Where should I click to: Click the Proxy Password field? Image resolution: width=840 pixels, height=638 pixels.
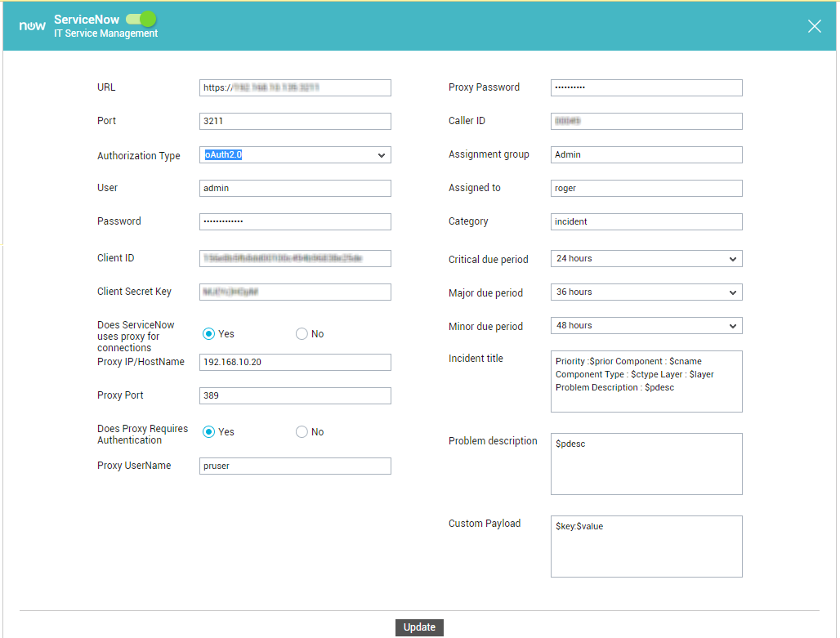pos(646,88)
